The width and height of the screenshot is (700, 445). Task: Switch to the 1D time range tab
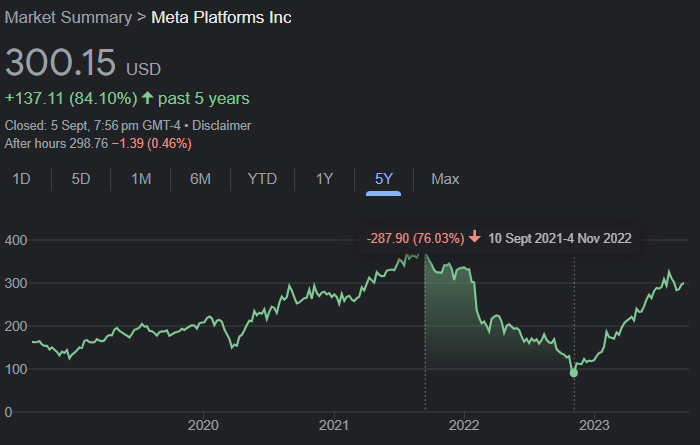pos(21,179)
